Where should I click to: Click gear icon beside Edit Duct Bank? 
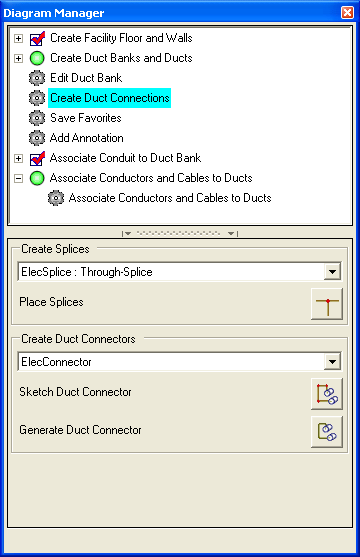pyautogui.click(x=37, y=78)
